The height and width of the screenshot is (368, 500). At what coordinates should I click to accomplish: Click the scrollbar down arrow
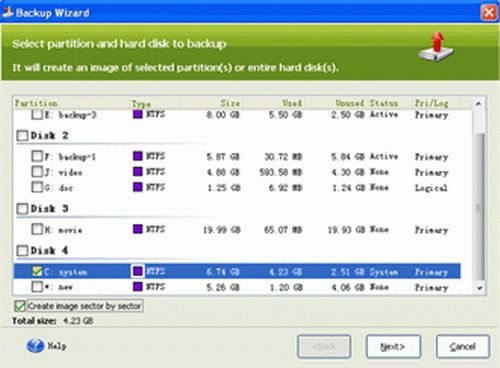coord(479,288)
